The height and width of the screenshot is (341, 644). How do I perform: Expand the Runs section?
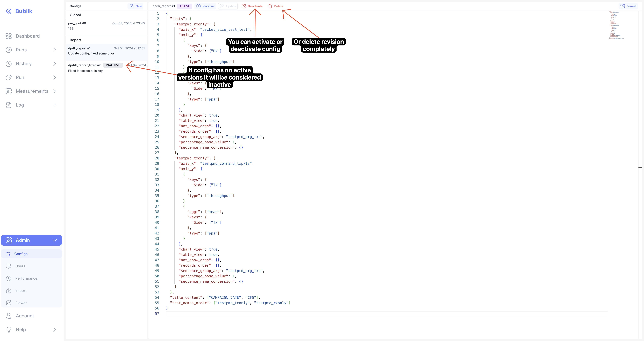pos(55,50)
